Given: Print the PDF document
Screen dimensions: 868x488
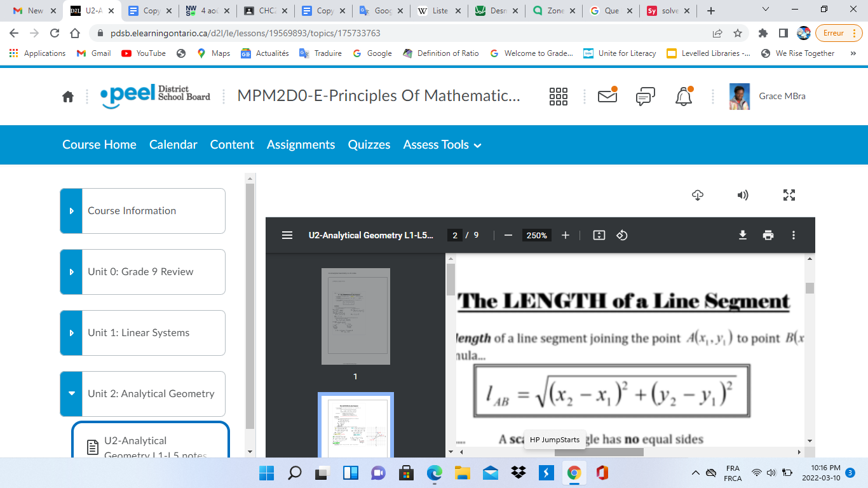Looking at the screenshot, I should [x=768, y=235].
